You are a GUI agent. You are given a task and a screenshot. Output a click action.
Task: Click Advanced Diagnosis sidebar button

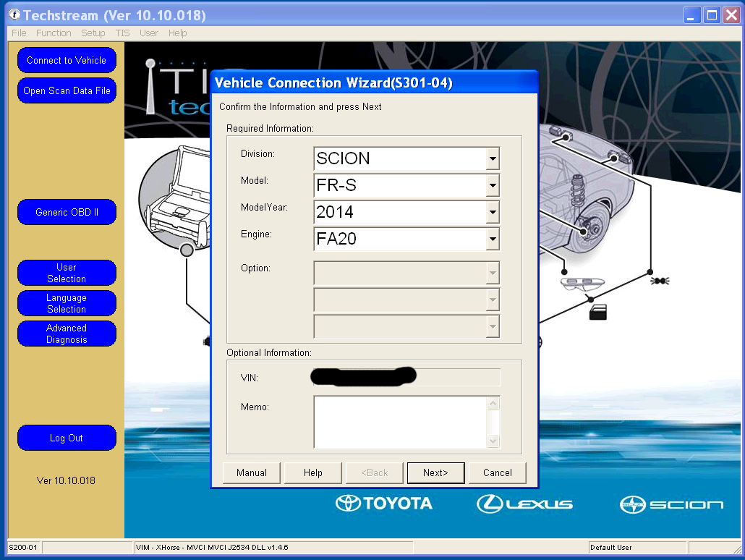pos(67,334)
